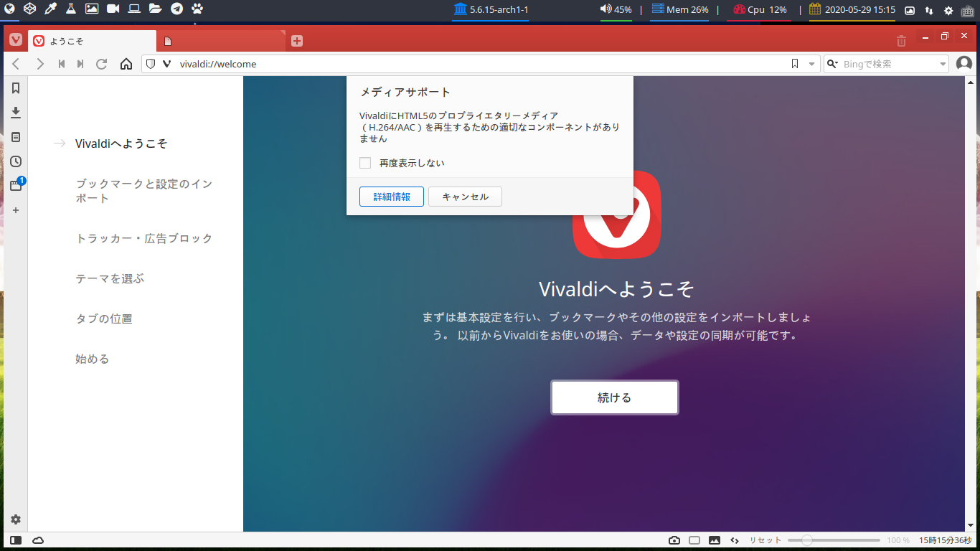The image size is (980, 551).
Task: Launch the Telegram taskbar icon
Action: click(x=176, y=9)
